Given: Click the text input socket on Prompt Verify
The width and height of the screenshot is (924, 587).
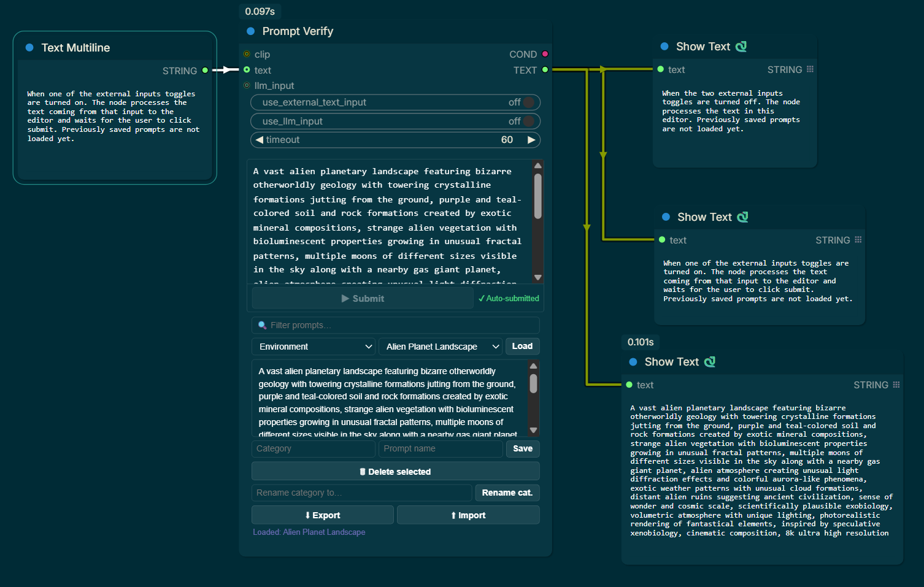Looking at the screenshot, I should pos(247,70).
